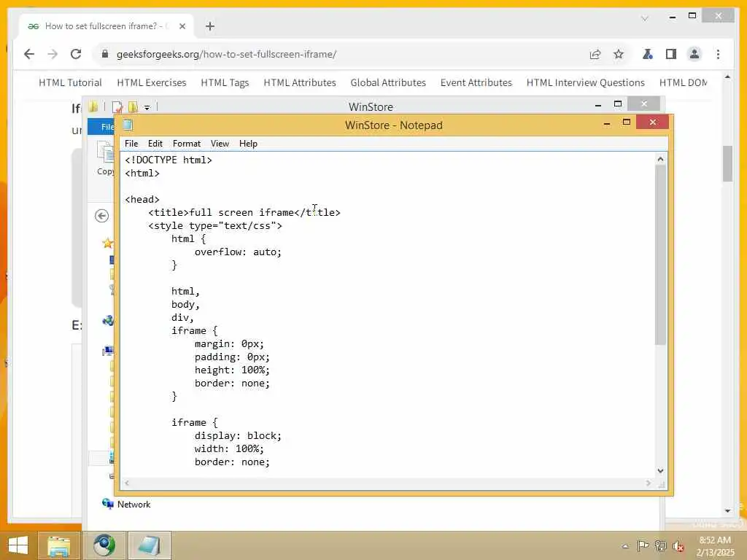747x560 pixels.
Task: Open Chrome's three-dot menu
Action: [x=718, y=54]
